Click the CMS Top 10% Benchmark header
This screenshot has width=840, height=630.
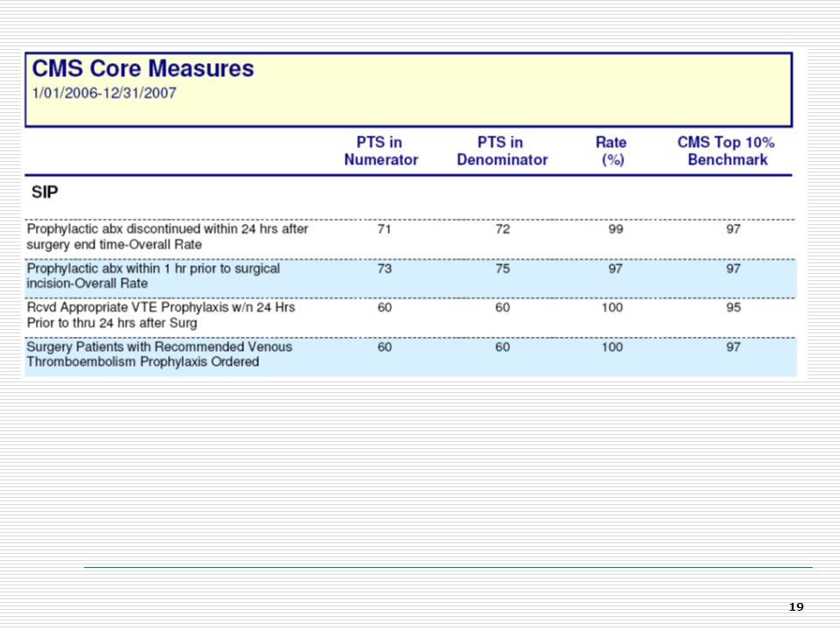click(x=726, y=151)
